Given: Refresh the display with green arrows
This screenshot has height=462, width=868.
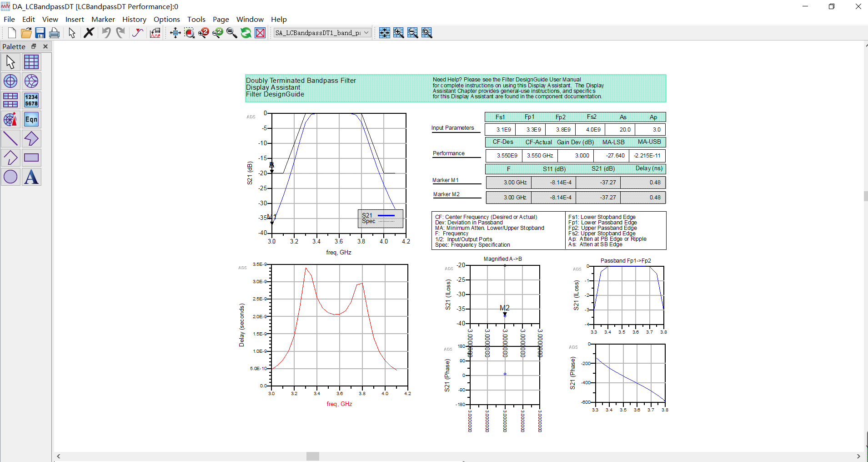Looking at the screenshot, I should coord(246,33).
